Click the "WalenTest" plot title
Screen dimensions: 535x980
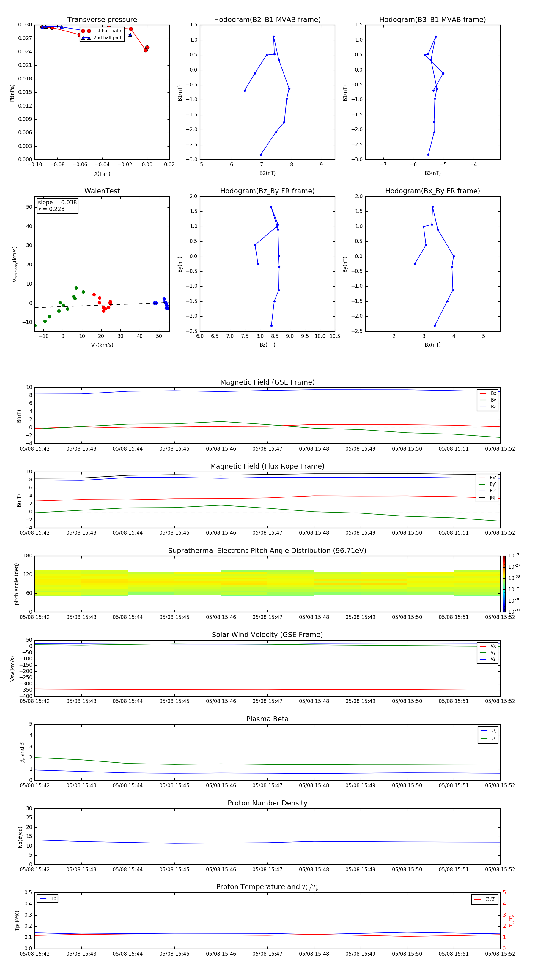pos(102,191)
